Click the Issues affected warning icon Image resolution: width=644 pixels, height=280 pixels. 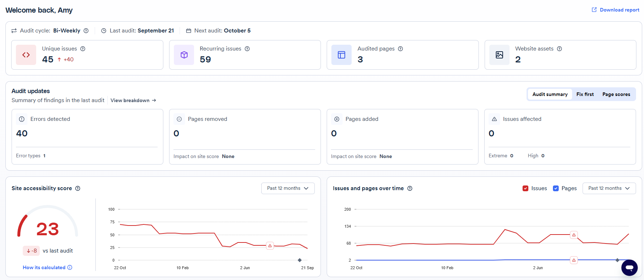click(494, 119)
